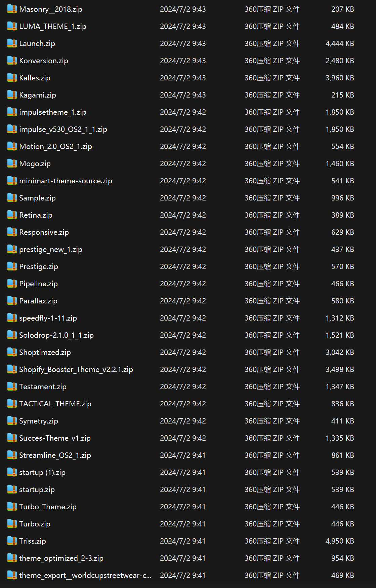Click the Symetry.zip icon
376x588 pixels.
12,421
